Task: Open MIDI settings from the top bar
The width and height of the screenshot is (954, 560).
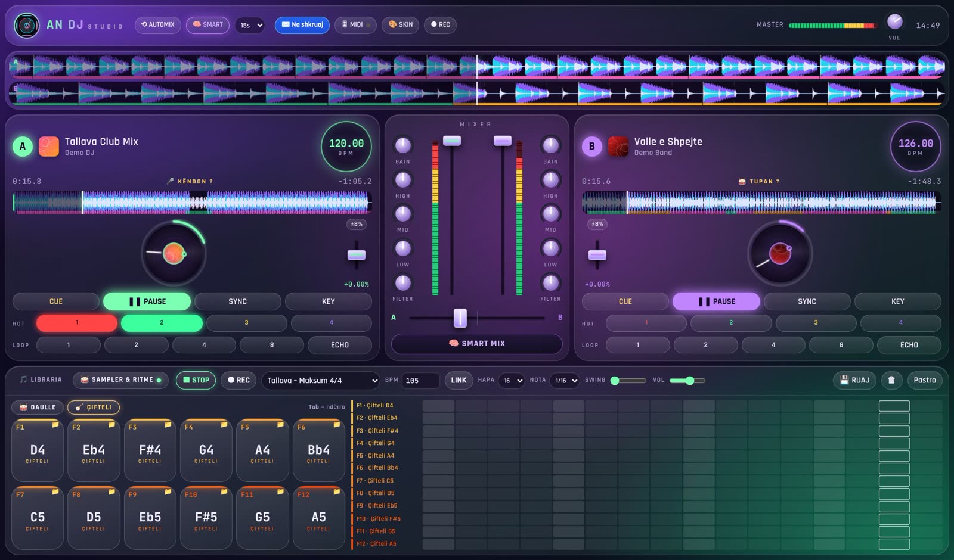Action: tap(356, 25)
